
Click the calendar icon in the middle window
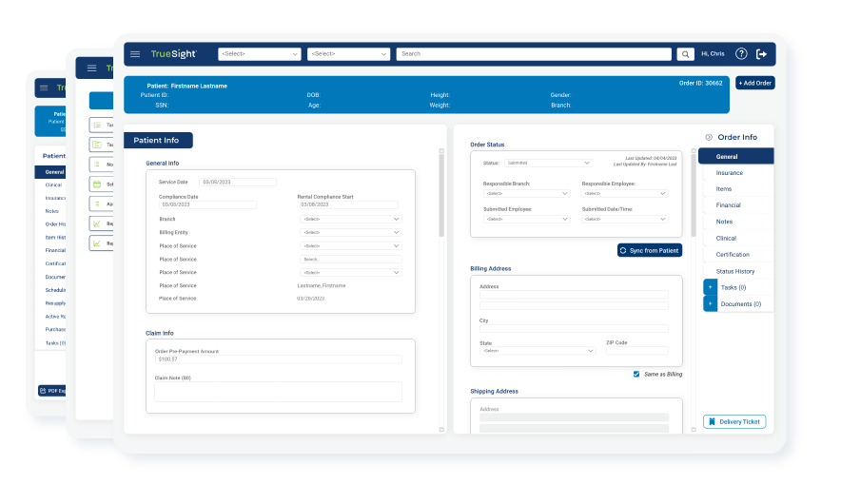(x=96, y=184)
